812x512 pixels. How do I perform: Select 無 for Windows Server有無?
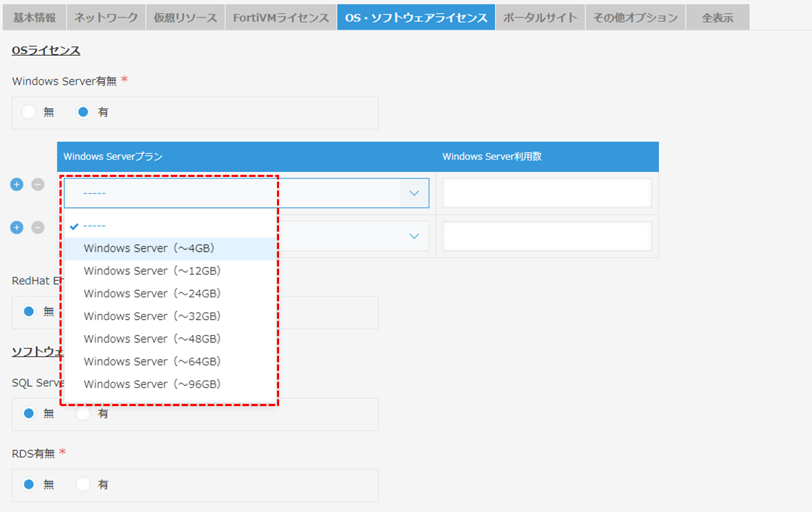click(x=29, y=112)
